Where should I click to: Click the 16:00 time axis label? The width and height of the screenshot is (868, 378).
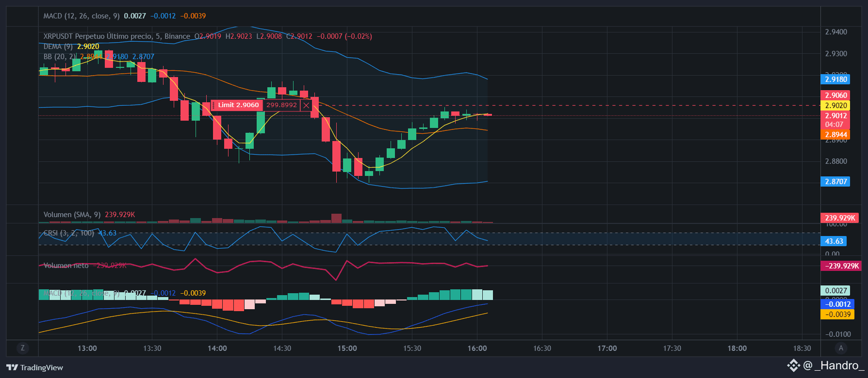(477, 348)
